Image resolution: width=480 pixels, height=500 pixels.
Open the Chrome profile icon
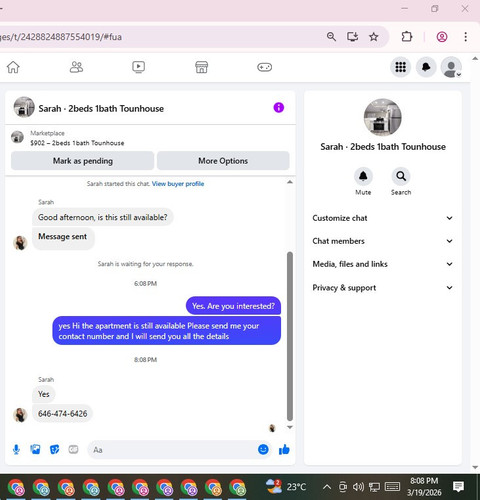pos(442,36)
